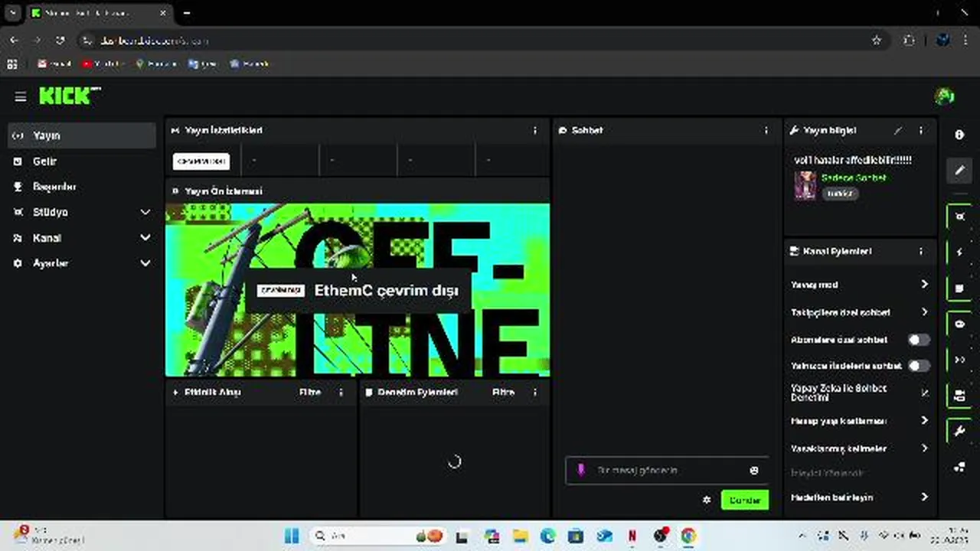Toggle Abonelere özel sohbet switch
The image size is (980, 551).
pos(919,340)
